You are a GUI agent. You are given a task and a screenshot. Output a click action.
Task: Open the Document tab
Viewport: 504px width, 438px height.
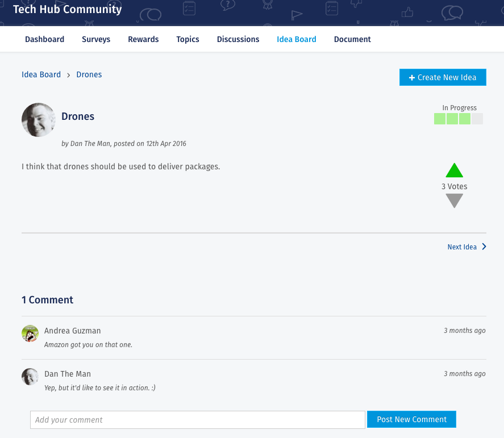tap(352, 39)
